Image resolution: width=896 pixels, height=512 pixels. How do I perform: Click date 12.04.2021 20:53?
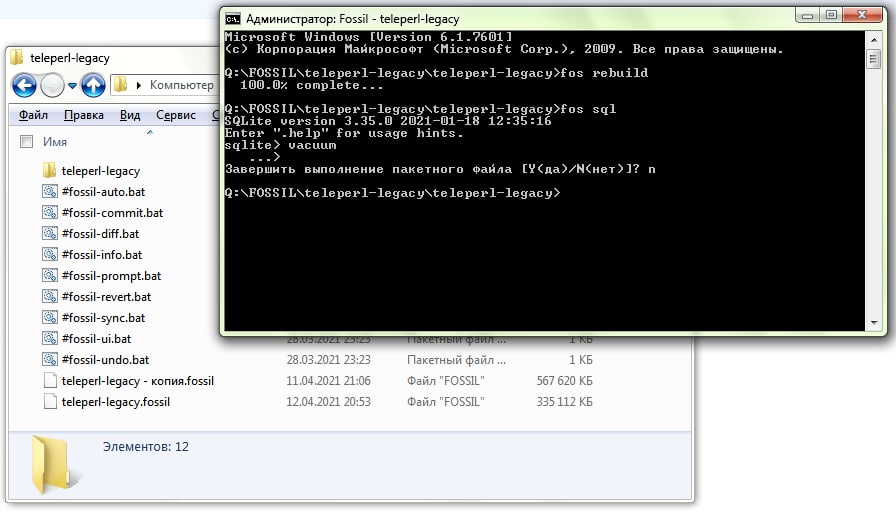pyautogui.click(x=328, y=402)
